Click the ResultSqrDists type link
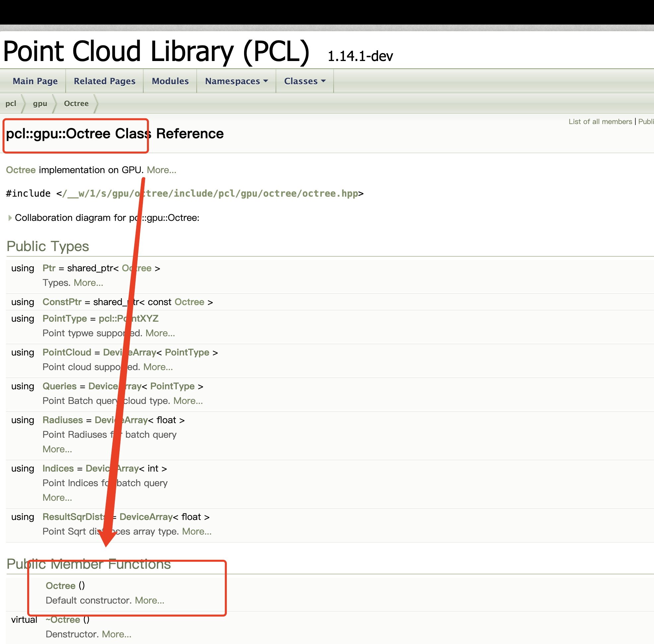Viewport: 654px width, 644px height. click(x=73, y=517)
